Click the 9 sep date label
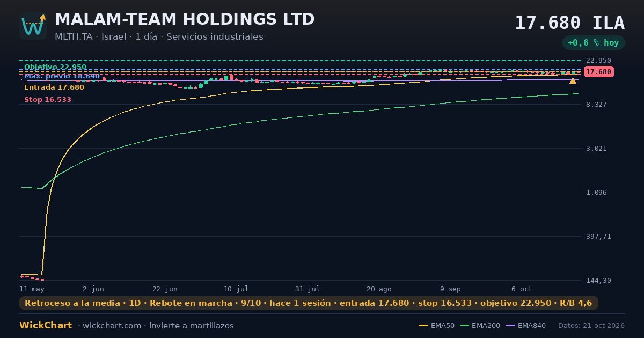644x338 pixels. pos(450,289)
